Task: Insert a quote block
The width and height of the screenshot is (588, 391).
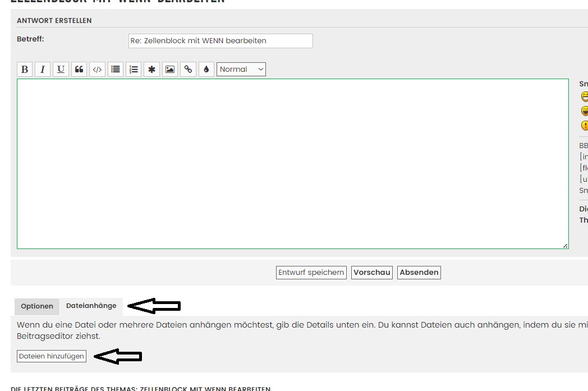Action: click(79, 70)
